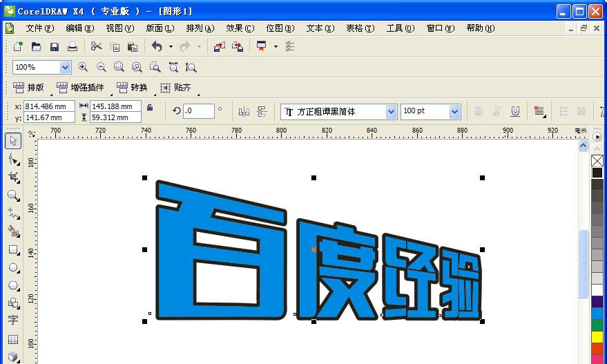Click the New document icon
Viewport: 607px width, 364px height.
pyautogui.click(x=18, y=47)
